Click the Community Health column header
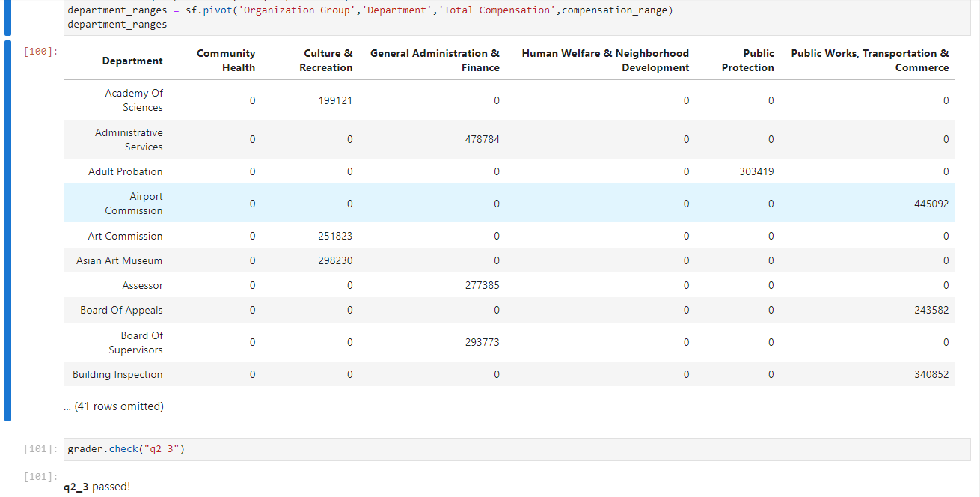Image resolution: width=980 pixels, height=497 pixels. [226, 60]
